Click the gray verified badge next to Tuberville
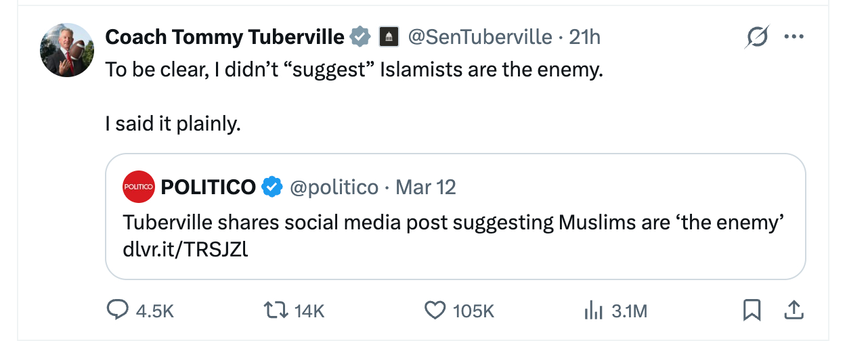868x341 pixels. click(360, 37)
